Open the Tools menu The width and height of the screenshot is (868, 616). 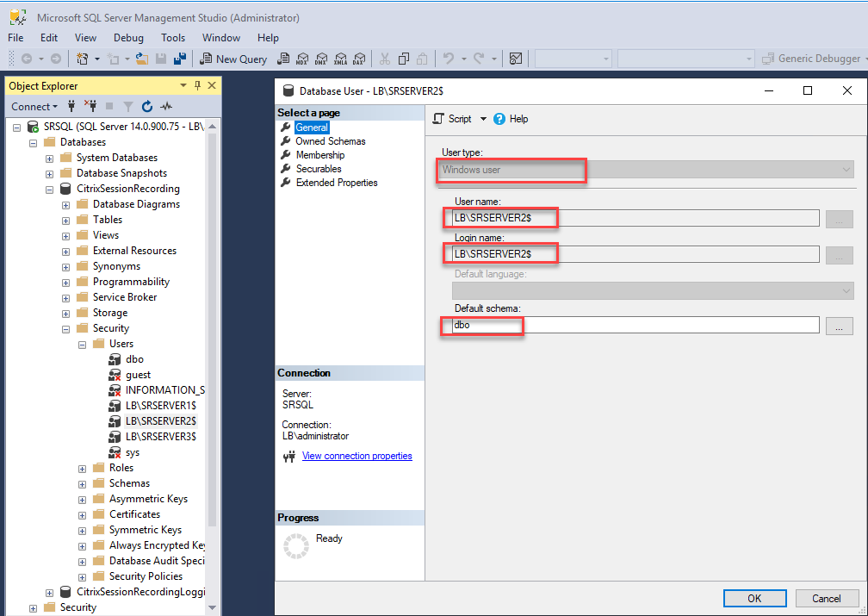(173, 37)
